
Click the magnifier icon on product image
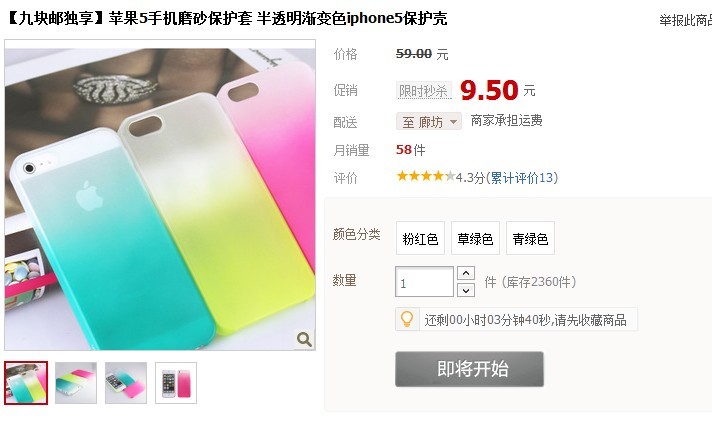(304, 339)
